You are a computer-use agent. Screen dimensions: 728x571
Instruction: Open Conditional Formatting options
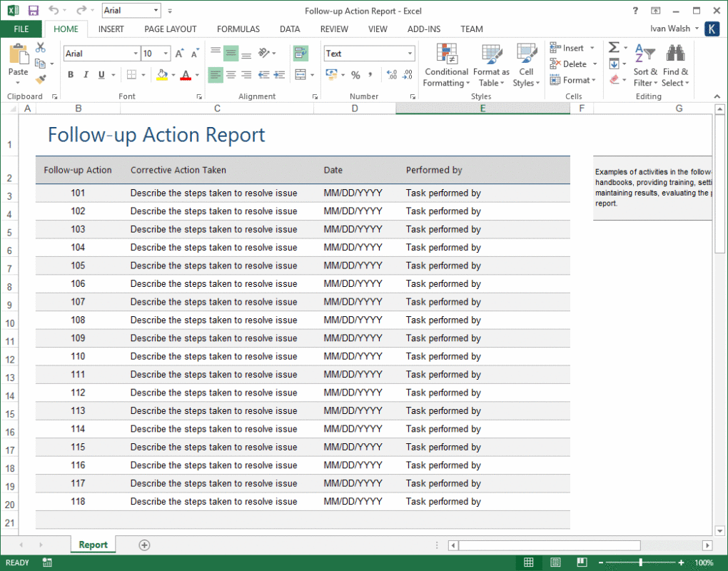pos(446,64)
